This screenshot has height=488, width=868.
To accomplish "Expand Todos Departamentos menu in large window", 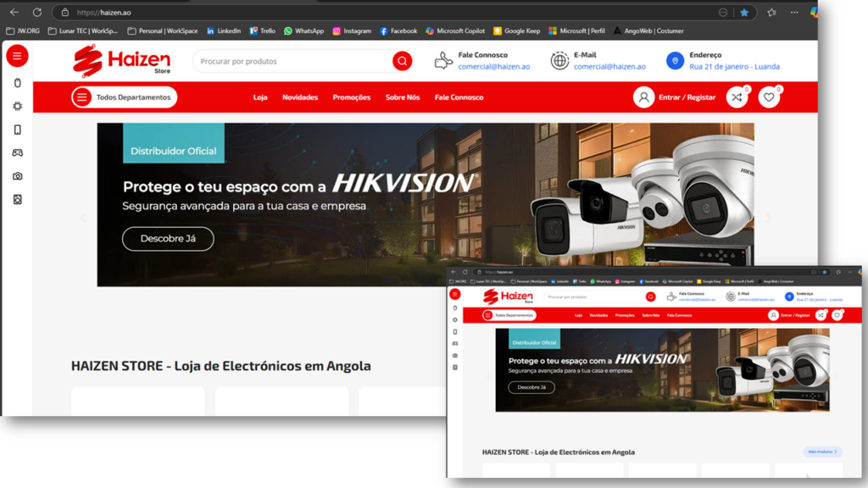I will (124, 97).
